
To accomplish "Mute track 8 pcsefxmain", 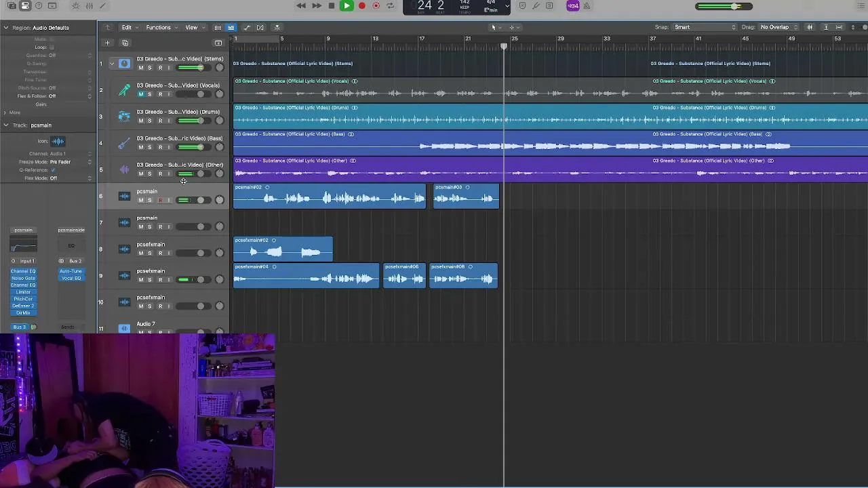I will 141,253.
